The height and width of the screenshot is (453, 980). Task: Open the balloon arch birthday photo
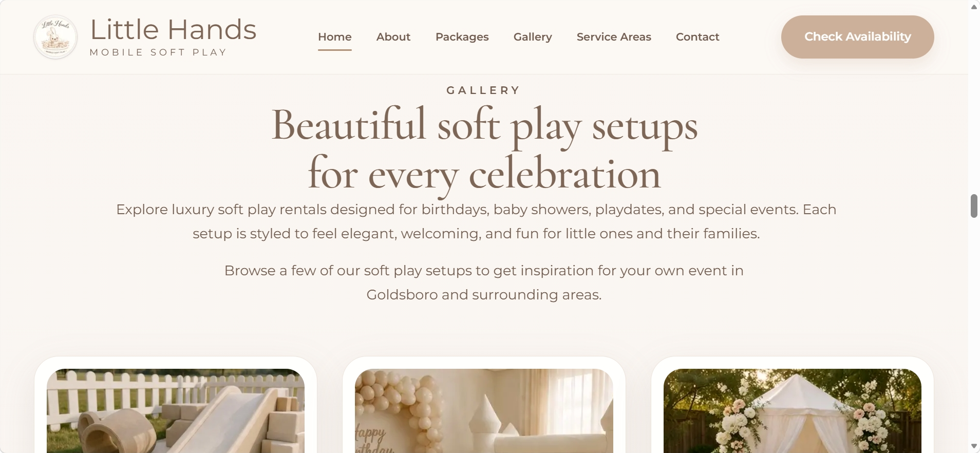click(484, 411)
